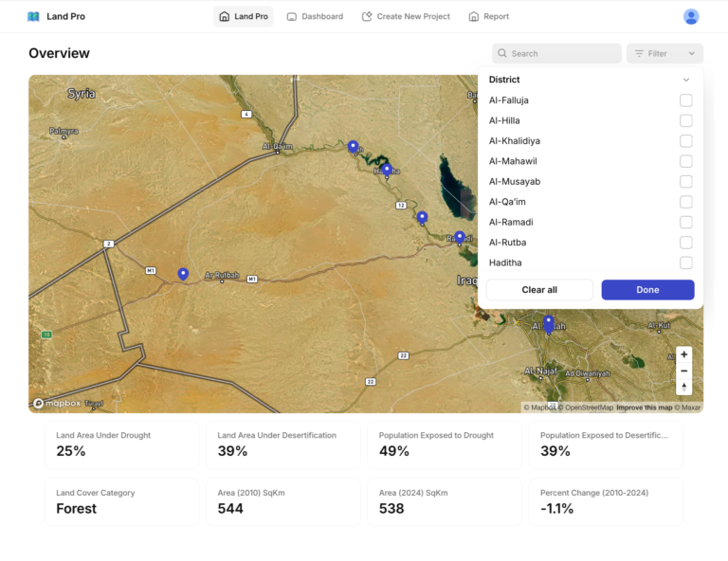This screenshot has width=728, height=561.
Task: Check the Al-Qa'im district box
Action: point(685,202)
